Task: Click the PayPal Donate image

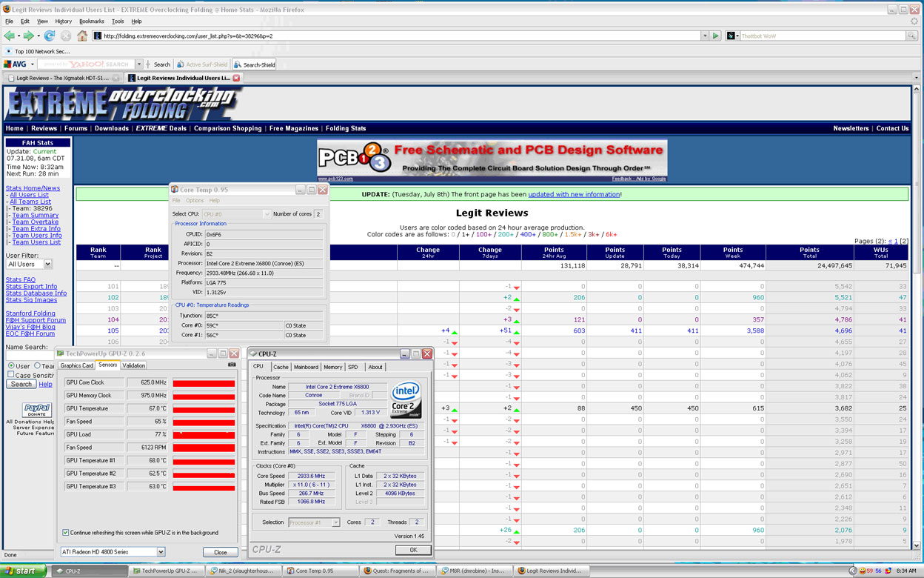Action: 37,410
